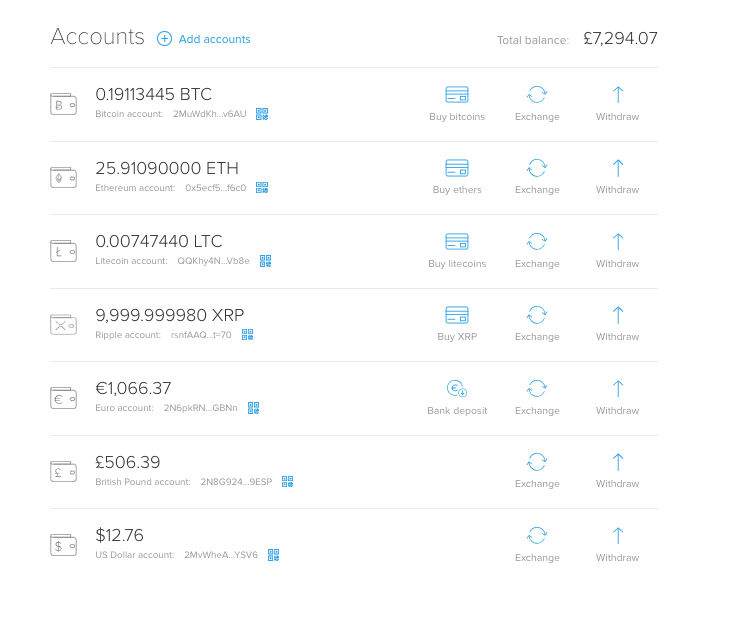Click the Buy XRP card icon

(457, 315)
